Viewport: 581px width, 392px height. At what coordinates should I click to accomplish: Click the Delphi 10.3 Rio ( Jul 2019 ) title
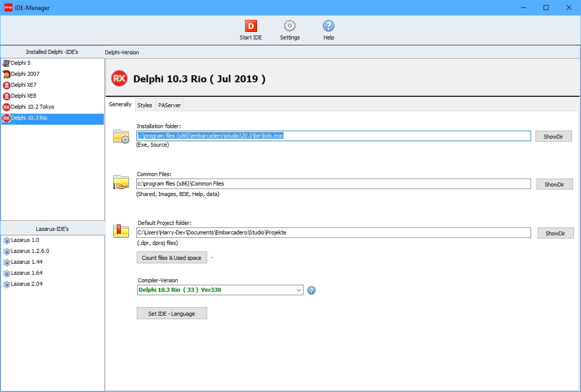coord(199,79)
